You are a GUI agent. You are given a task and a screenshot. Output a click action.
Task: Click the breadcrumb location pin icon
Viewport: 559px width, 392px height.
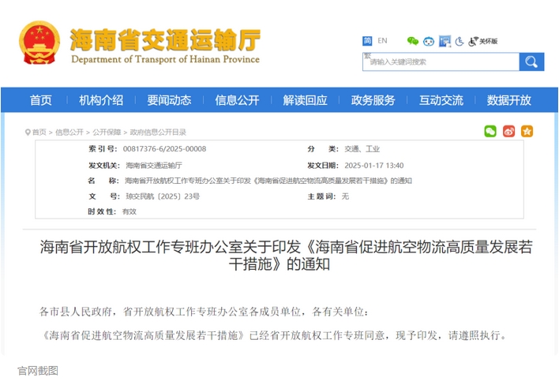pyautogui.click(x=28, y=133)
